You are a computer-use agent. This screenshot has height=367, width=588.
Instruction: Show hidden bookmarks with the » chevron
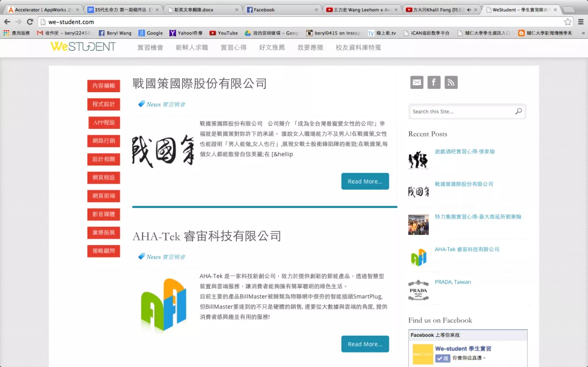pyautogui.click(x=583, y=33)
